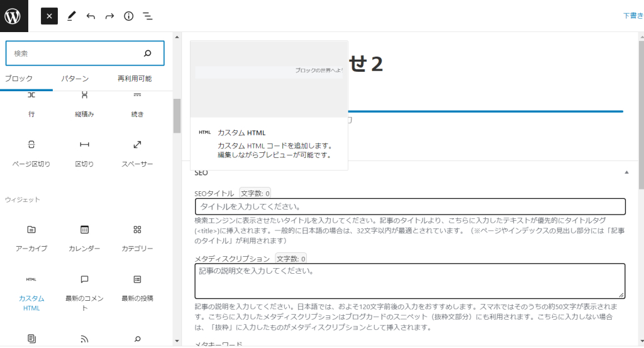Collapse the SEO settings panel
The image size is (644, 348).
click(x=626, y=172)
